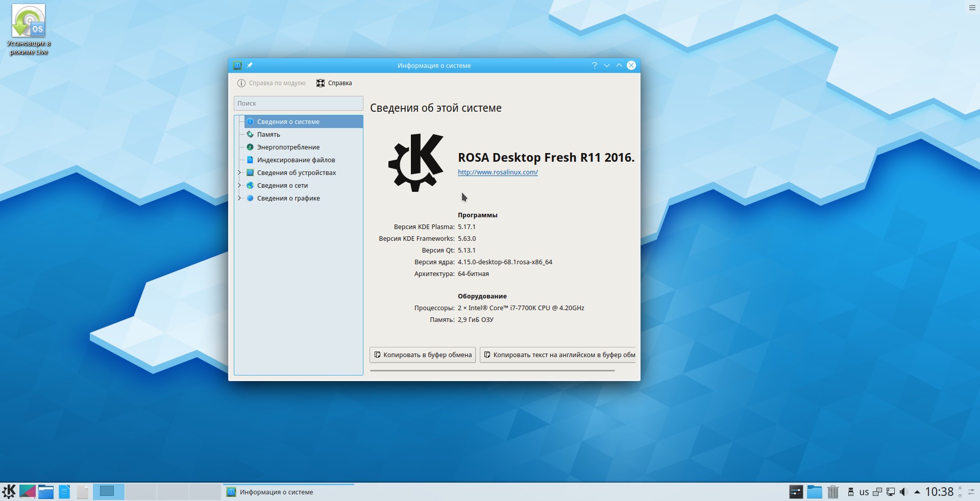Open the 'Справка' help menu
Viewport: 980px width, 501px height.
click(x=334, y=83)
